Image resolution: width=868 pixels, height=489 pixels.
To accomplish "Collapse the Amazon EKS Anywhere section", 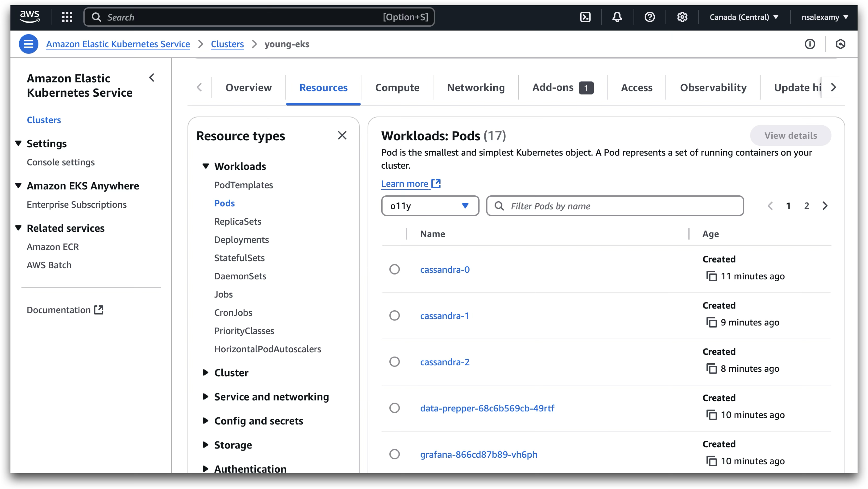I will coord(19,186).
